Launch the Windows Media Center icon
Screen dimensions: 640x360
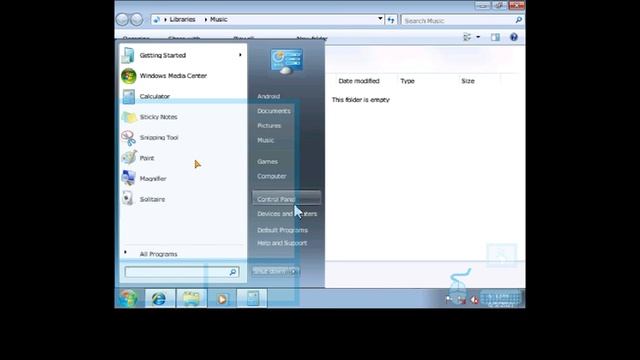(x=129, y=76)
